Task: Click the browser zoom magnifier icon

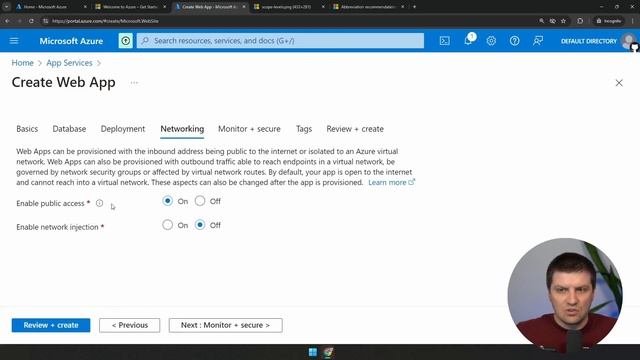Action: tap(541, 21)
